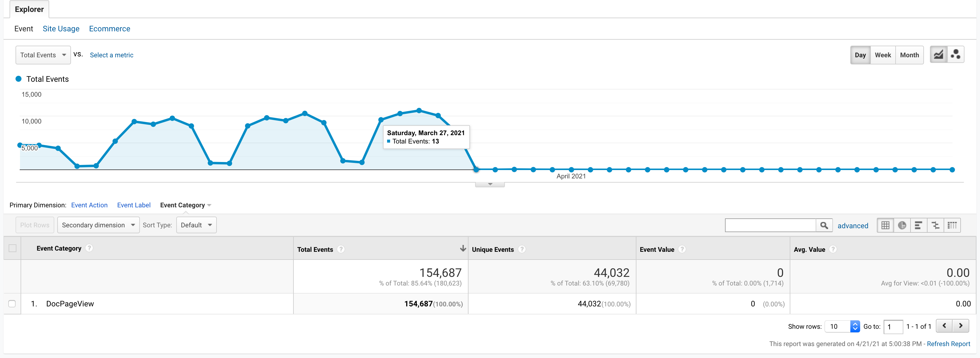Open the Event Category dimension dropdown
Viewport: 980px width, 358px height.
(186, 205)
